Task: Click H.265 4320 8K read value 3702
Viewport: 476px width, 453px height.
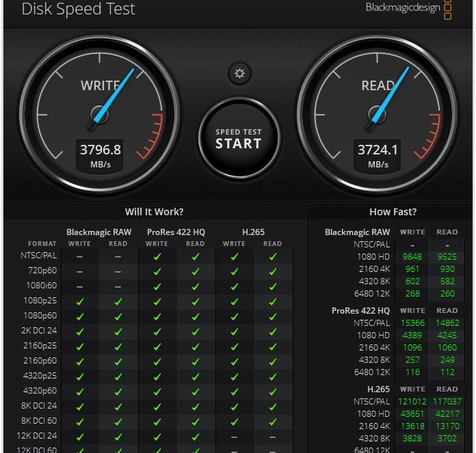Action: 447,439
